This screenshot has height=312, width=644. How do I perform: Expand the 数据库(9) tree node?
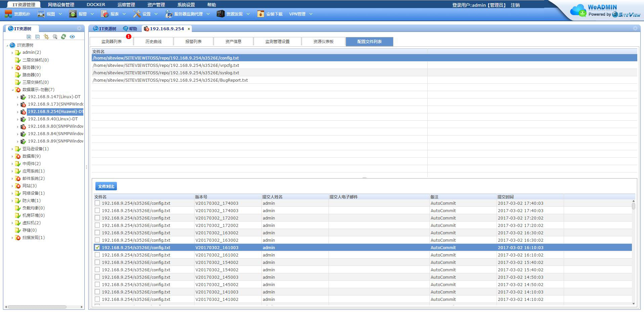(x=12, y=156)
